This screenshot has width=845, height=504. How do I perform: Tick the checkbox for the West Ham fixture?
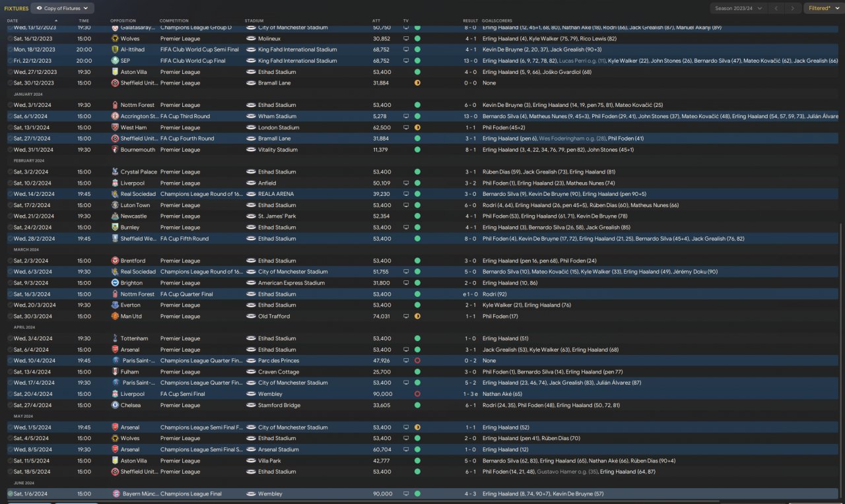click(x=10, y=127)
